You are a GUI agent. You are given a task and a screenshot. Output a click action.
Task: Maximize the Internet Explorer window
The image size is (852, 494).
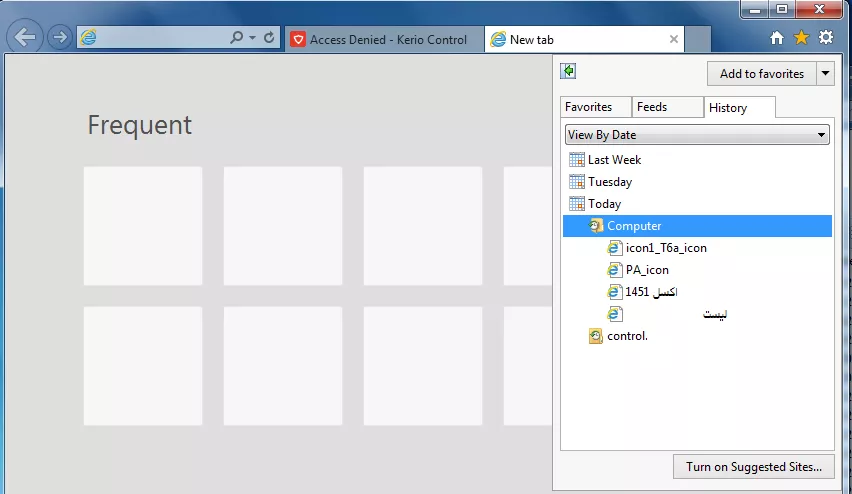click(782, 9)
